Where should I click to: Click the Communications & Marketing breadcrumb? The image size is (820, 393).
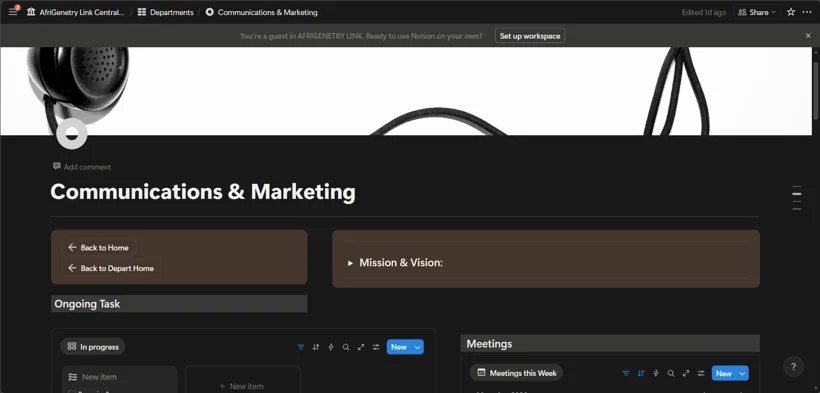(261, 12)
